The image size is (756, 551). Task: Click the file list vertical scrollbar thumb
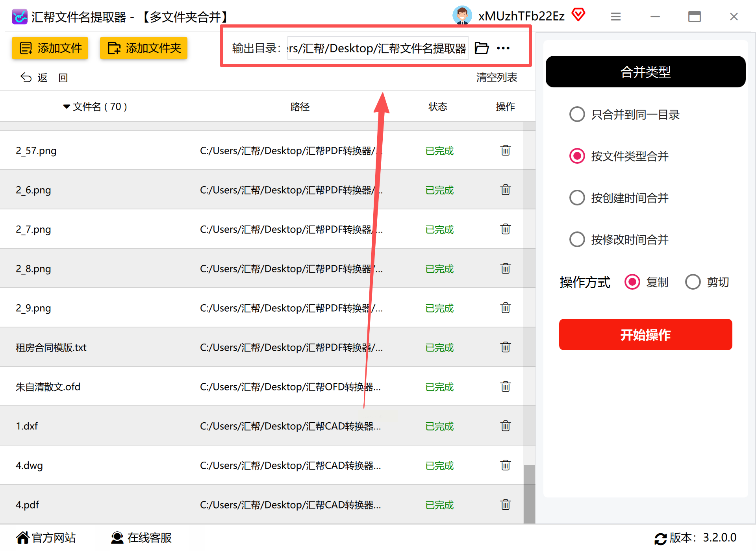coord(529,494)
